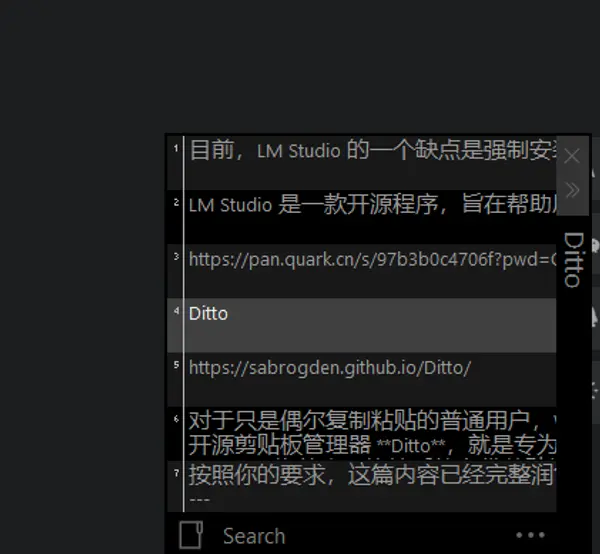The height and width of the screenshot is (554, 600).
Task: Click row number 3 index marker
Action: (176, 256)
